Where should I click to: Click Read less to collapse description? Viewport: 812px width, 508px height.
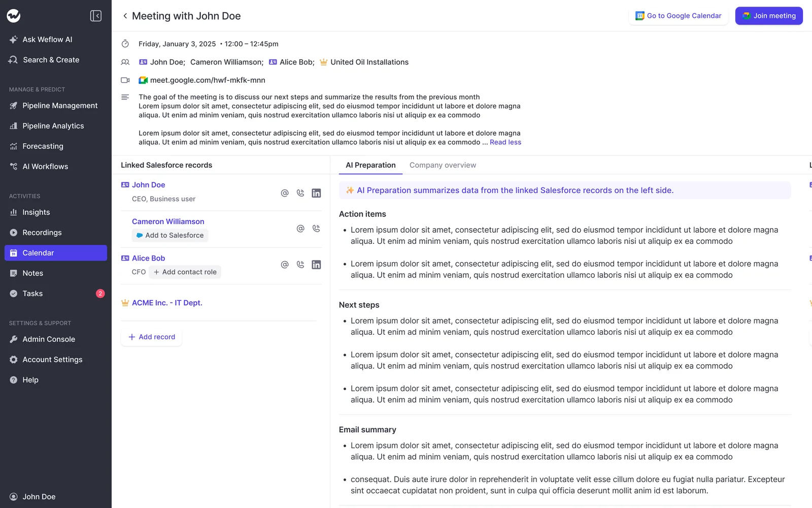coord(505,142)
